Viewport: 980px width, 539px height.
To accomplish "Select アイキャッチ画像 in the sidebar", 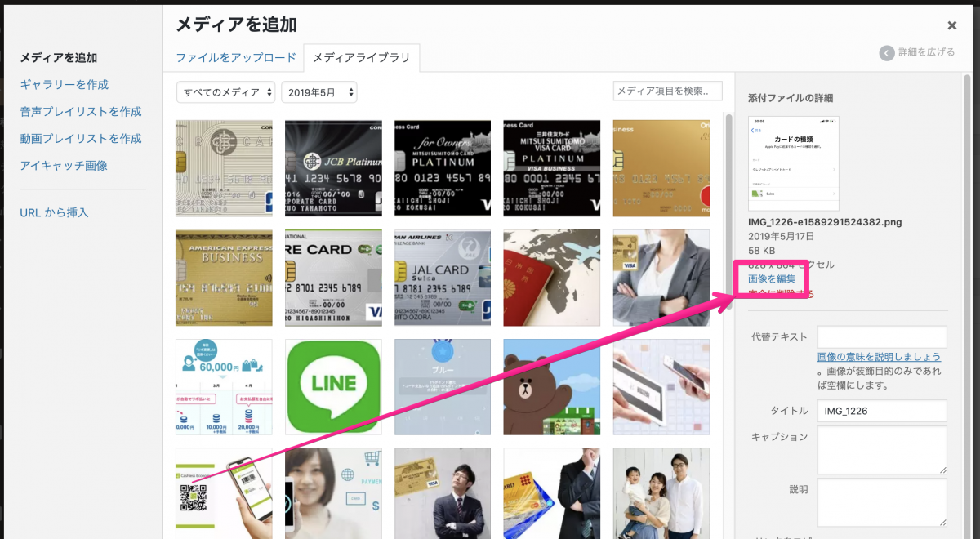I will [63, 166].
